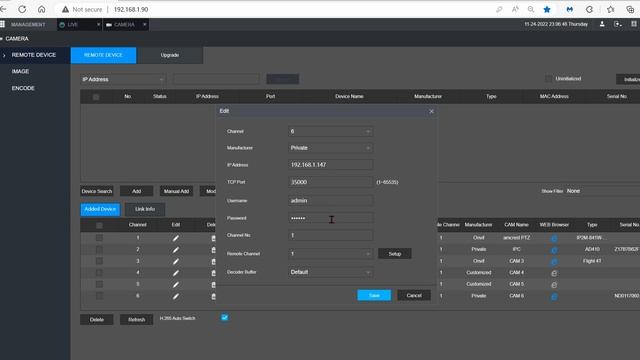Screen dimensions: 640x360
Task: Go to browser home page icon
Action: [41, 9]
